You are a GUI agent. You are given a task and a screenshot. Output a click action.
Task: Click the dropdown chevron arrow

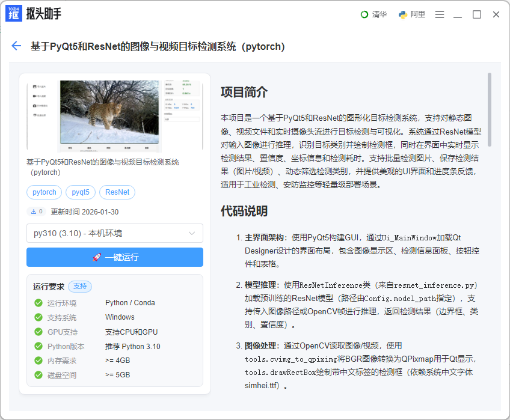coord(192,233)
